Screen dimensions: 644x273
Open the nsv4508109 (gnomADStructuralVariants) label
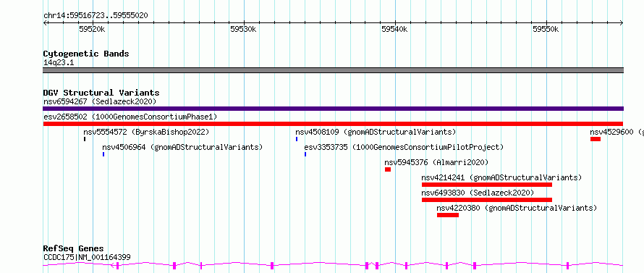point(376,132)
